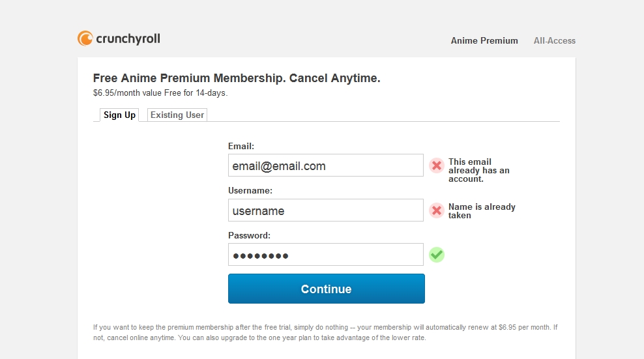Click the red error icon beside Username
The image size is (644, 359).
click(437, 210)
